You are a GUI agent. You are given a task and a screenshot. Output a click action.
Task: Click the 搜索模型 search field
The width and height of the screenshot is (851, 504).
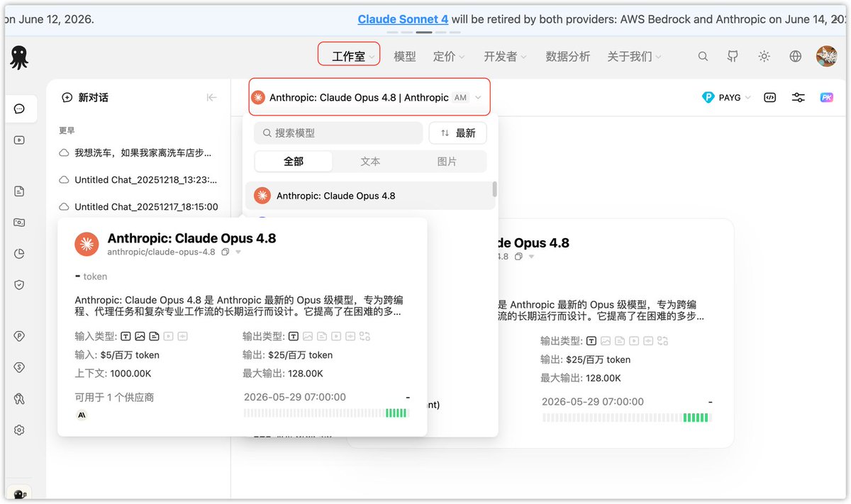[339, 133]
